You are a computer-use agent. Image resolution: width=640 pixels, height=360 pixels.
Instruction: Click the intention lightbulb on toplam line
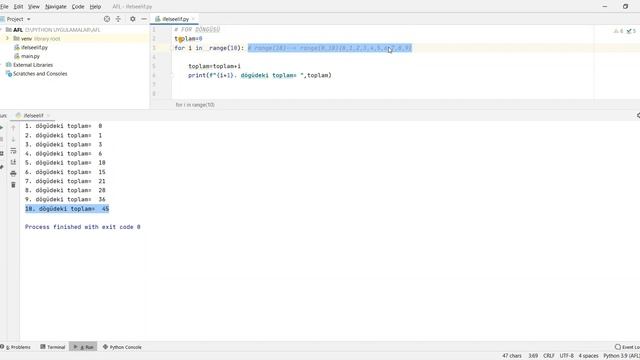pos(180,40)
